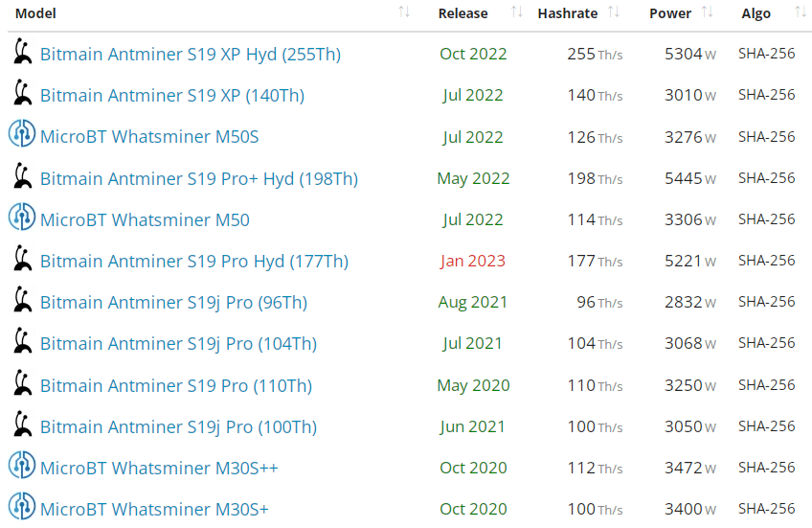The width and height of the screenshot is (812, 528).
Task: Click the Aug 2021 release date
Action: click(x=473, y=302)
